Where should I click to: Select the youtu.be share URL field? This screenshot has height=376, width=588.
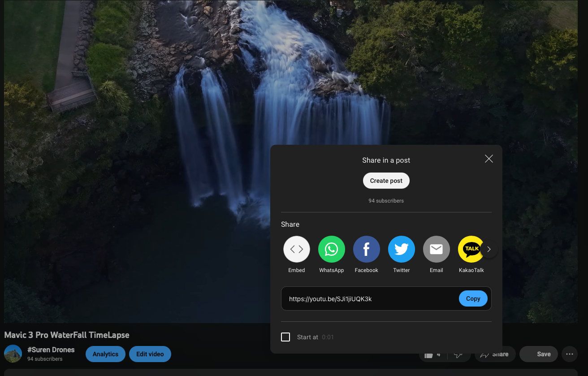pos(367,299)
